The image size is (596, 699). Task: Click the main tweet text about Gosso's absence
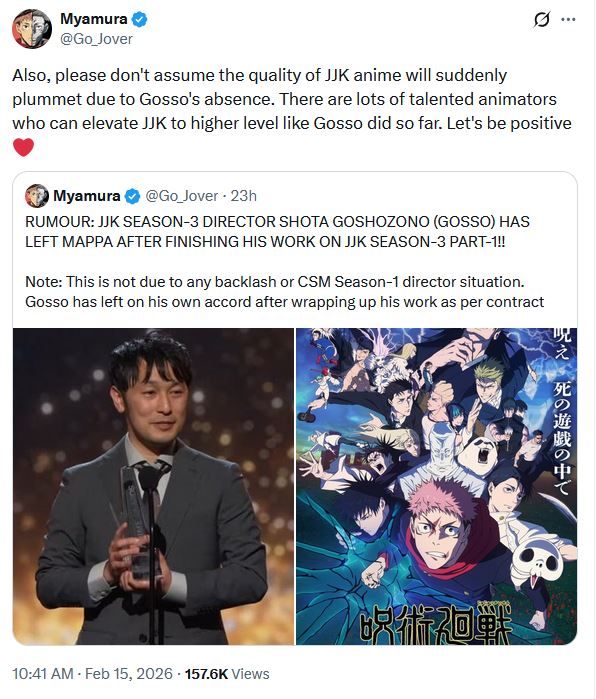292,99
